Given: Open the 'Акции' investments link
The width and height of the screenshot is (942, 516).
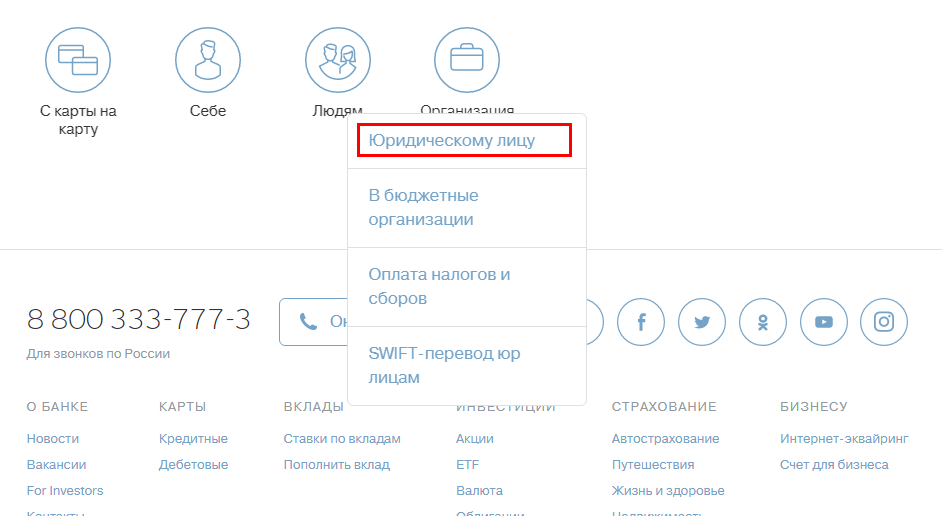Looking at the screenshot, I should pos(475,439).
